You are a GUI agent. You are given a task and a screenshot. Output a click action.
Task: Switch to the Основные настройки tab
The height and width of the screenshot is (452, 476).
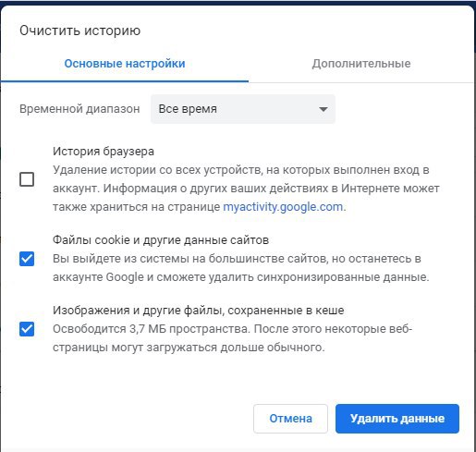(125, 64)
